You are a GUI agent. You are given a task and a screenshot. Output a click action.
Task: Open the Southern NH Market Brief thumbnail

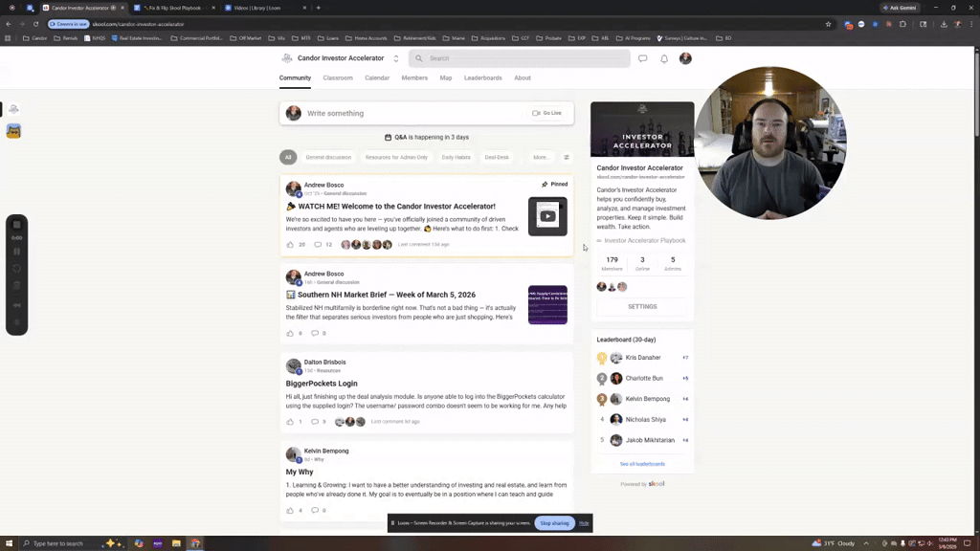click(x=547, y=305)
